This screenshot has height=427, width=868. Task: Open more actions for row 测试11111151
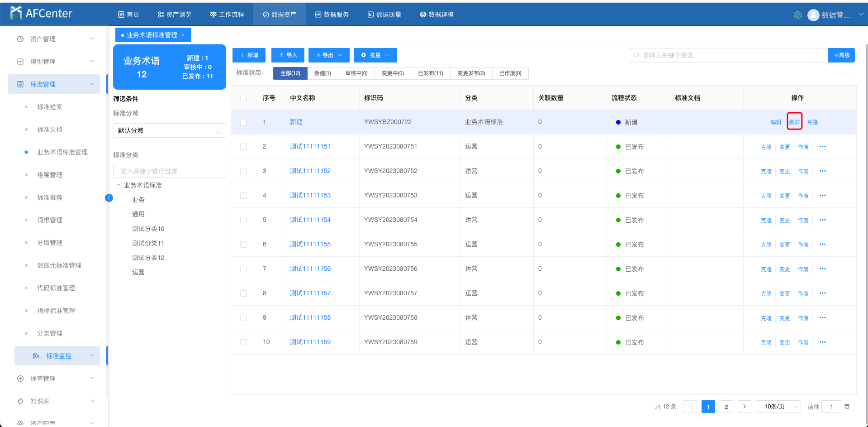tap(822, 146)
